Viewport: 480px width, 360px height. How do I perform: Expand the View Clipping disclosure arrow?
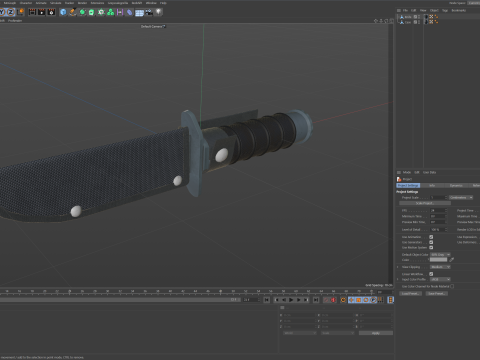click(398, 267)
